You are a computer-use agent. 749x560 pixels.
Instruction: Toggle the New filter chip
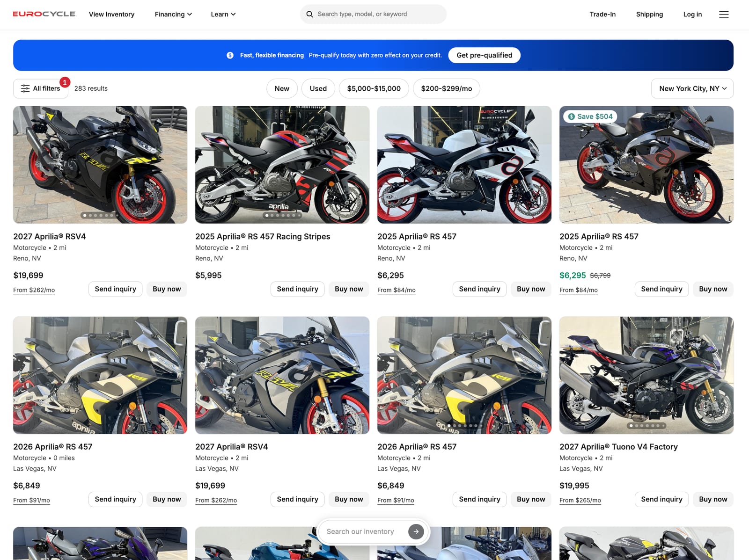coord(282,88)
